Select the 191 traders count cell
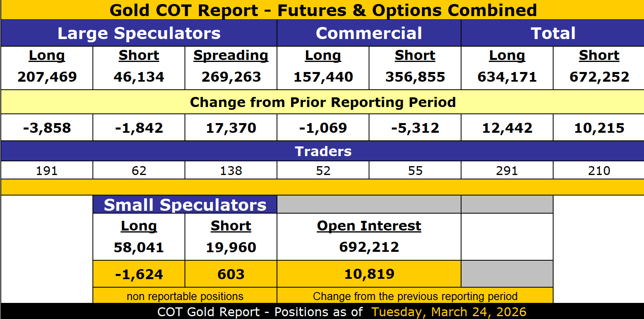 click(47, 171)
